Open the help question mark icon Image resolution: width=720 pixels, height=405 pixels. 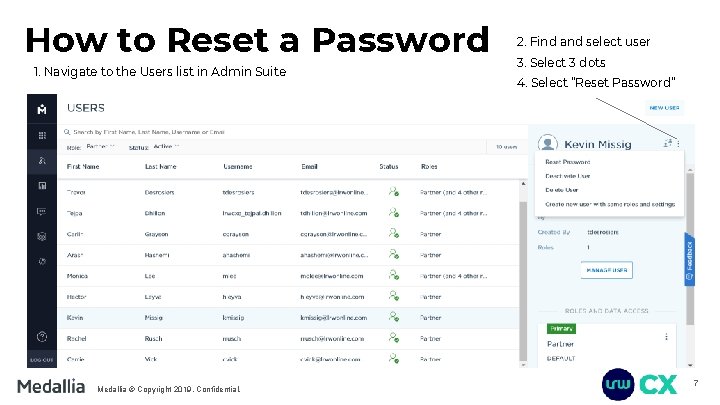41,336
